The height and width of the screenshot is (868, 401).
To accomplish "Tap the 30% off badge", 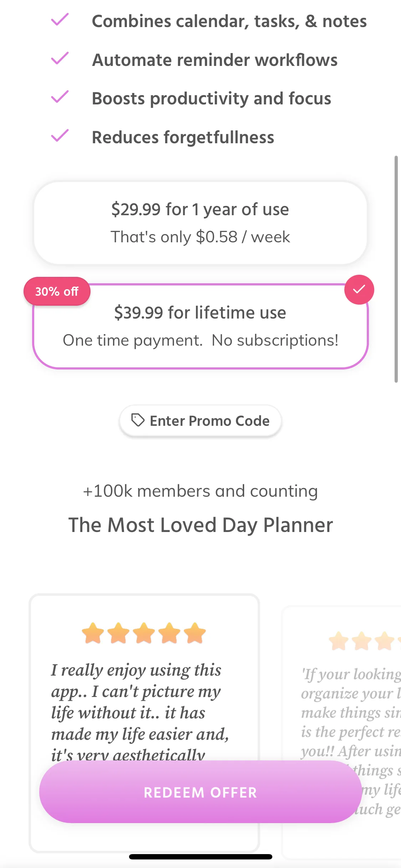I will (57, 291).
